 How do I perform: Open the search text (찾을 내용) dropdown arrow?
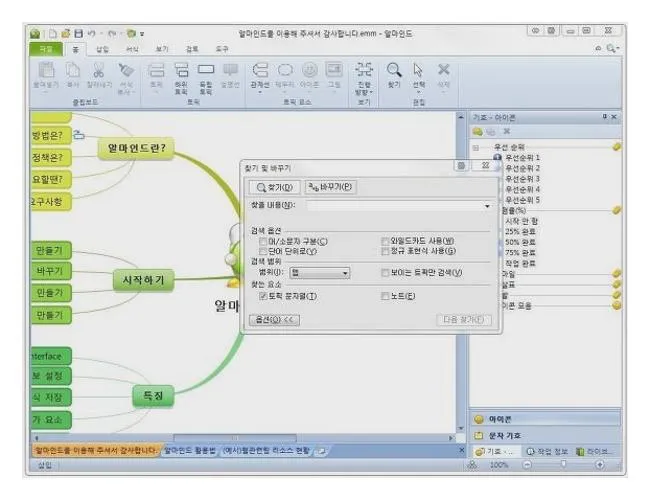click(487, 206)
